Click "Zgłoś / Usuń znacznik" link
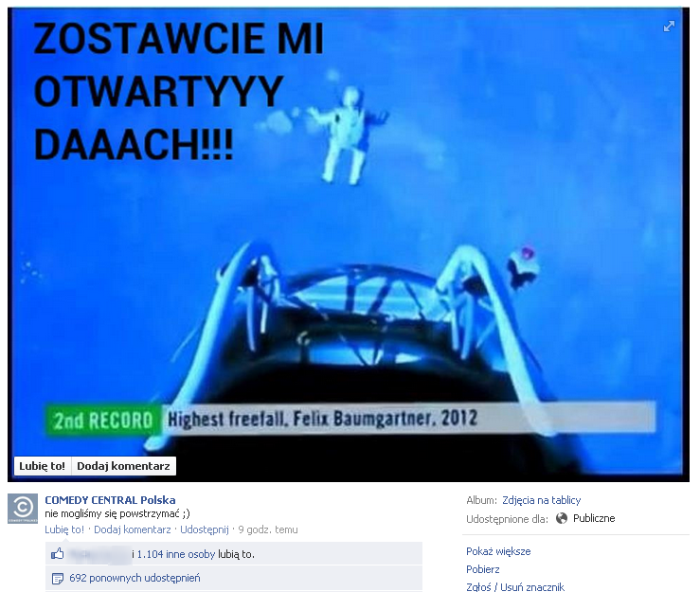The height and width of the screenshot is (592, 700). pos(515,586)
